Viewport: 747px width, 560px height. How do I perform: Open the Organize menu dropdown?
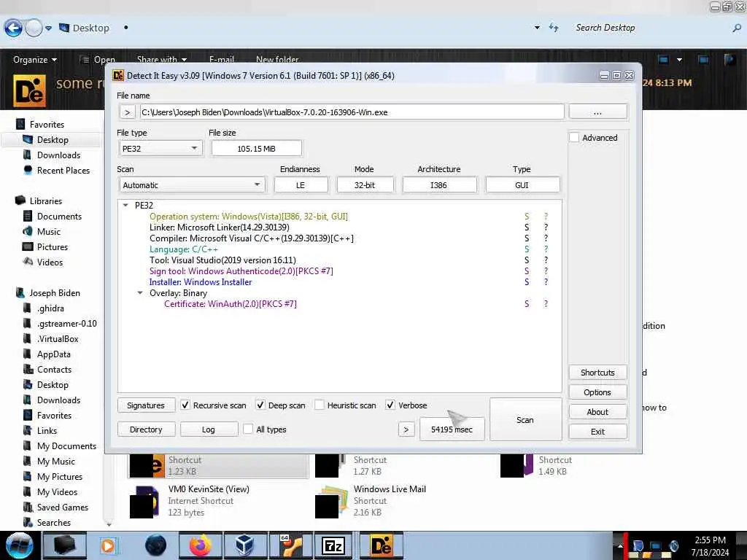(35, 60)
